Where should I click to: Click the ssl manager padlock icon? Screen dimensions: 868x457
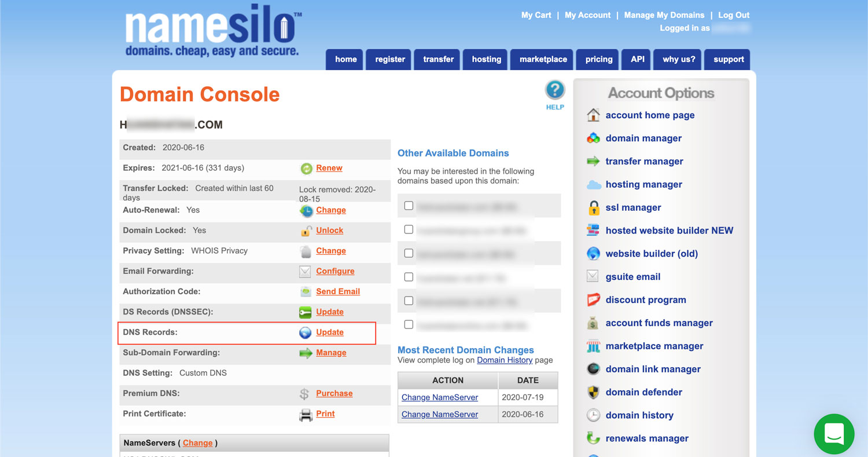[x=593, y=207]
